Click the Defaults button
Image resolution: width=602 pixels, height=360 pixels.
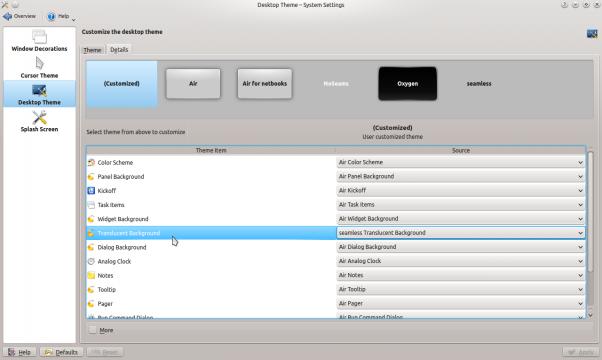(x=61, y=352)
